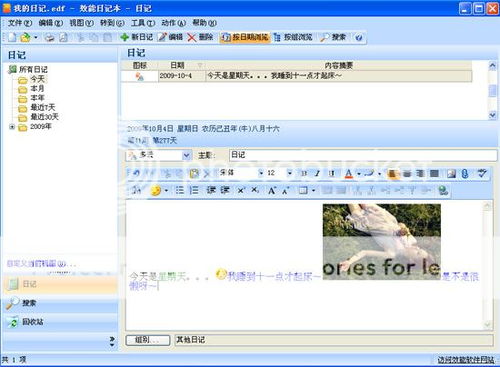Open the weather 多云 dropdown
The width and height of the screenshot is (500, 367).
click(x=187, y=155)
